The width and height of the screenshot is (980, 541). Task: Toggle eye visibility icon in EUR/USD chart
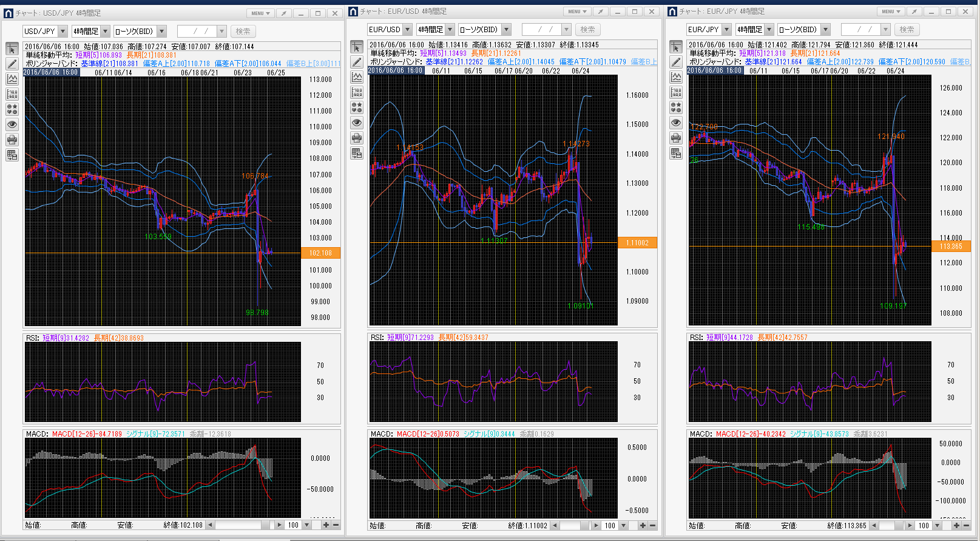357,123
